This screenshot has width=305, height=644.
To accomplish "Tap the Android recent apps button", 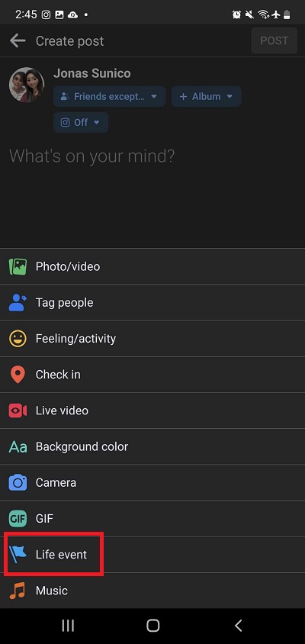I will click(x=68, y=626).
